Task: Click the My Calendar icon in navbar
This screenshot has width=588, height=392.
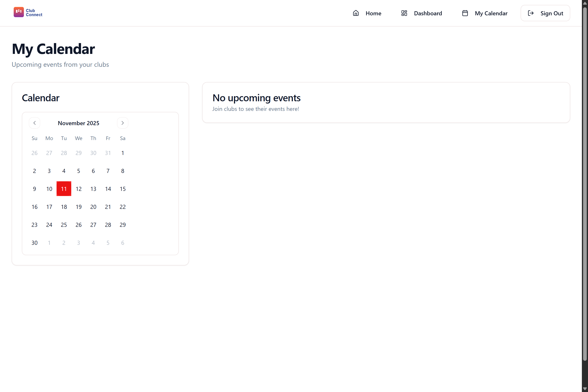Action: click(465, 13)
